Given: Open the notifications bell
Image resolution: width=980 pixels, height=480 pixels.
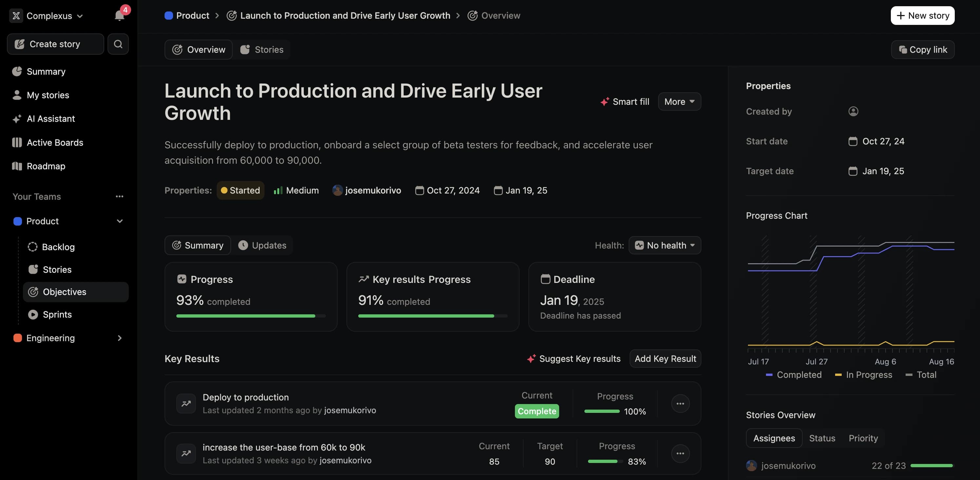Looking at the screenshot, I should click(119, 16).
